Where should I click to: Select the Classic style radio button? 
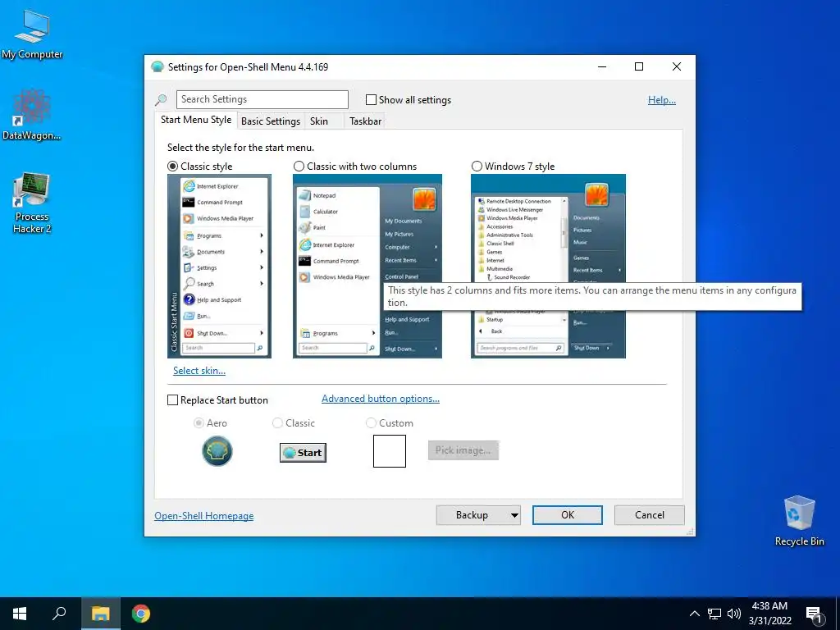[172, 166]
